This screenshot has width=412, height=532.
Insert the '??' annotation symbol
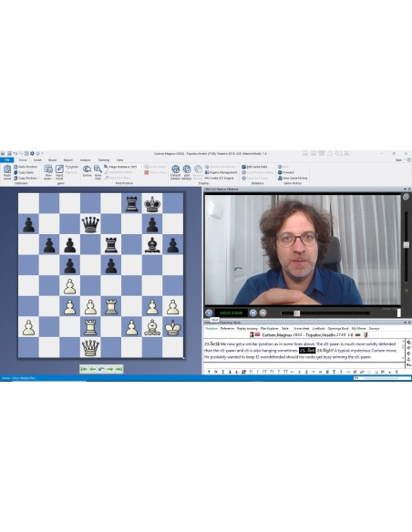(x=285, y=372)
